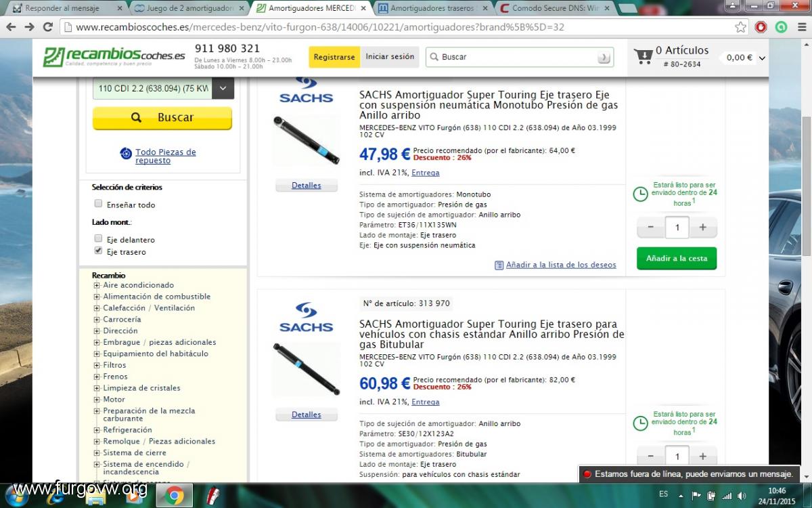Open Detalles of the 47,98 € product

(x=306, y=186)
